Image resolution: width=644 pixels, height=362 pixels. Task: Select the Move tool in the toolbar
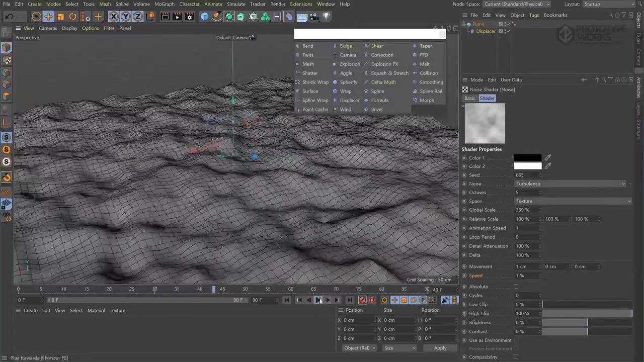pos(48,16)
